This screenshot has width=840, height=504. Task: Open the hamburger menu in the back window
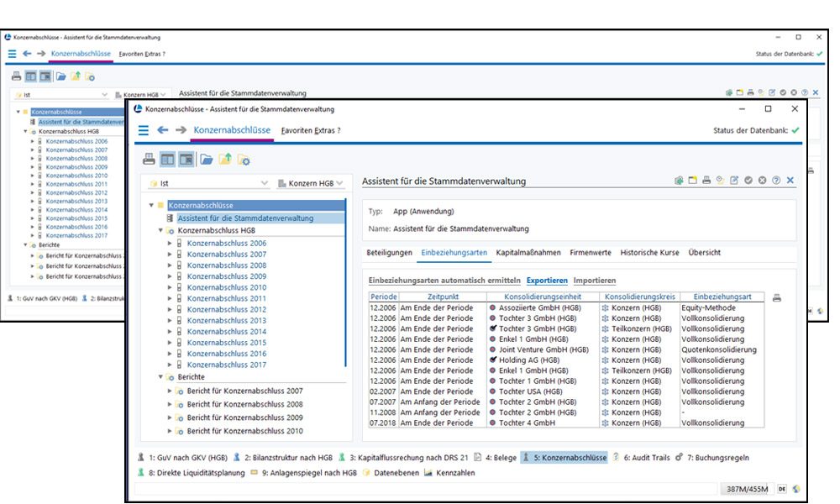coord(12,54)
